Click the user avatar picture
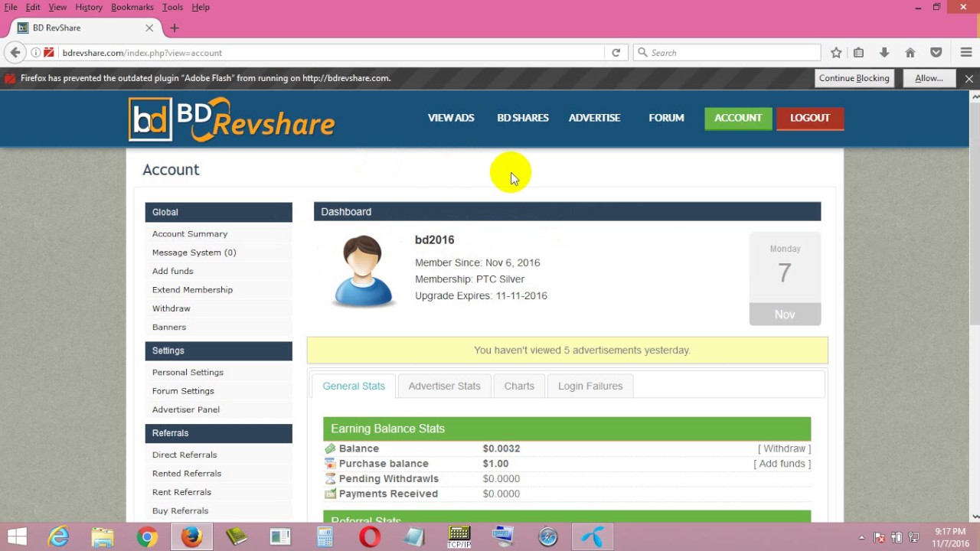 click(363, 271)
